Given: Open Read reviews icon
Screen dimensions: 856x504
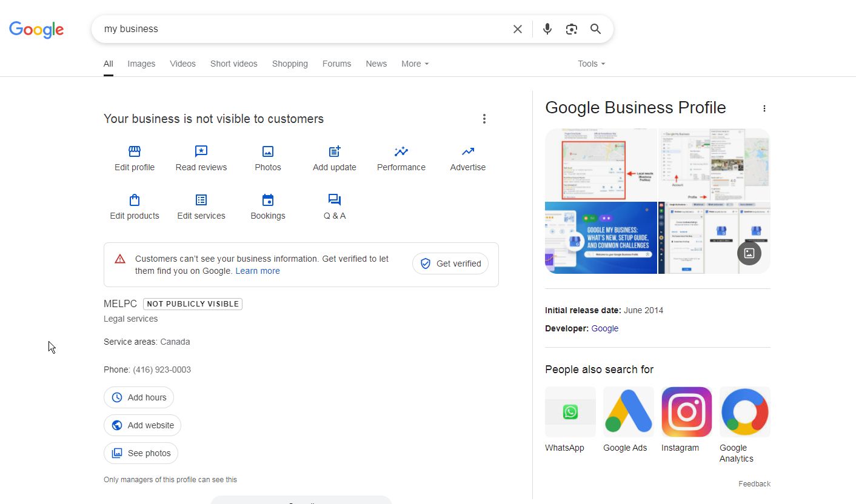Looking at the screenshot, I should coord(201,151).
